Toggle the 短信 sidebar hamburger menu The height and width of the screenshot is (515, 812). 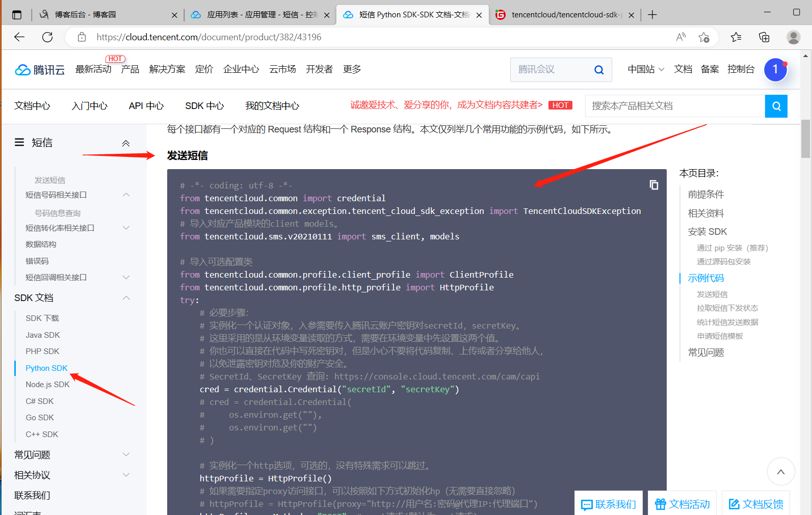(x=19, y=143)
